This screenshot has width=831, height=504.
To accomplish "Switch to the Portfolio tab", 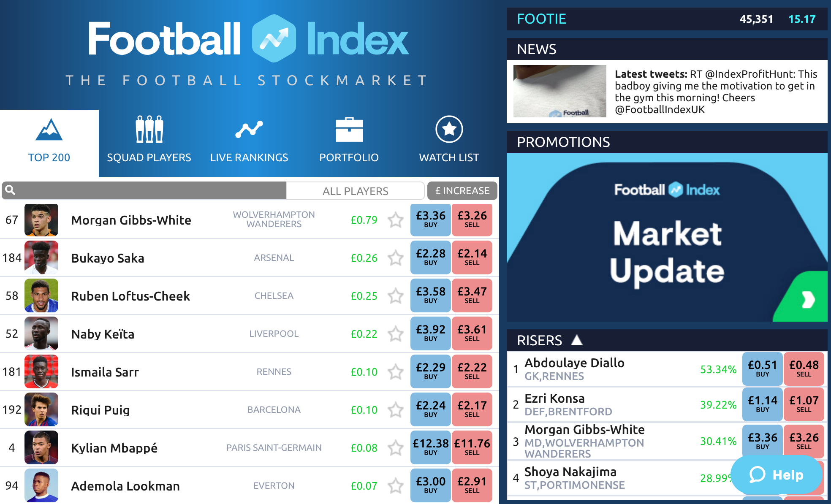I will 349,141.
